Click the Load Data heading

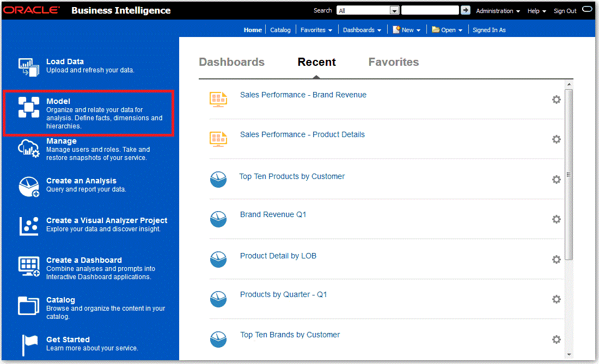pos(65,62)
